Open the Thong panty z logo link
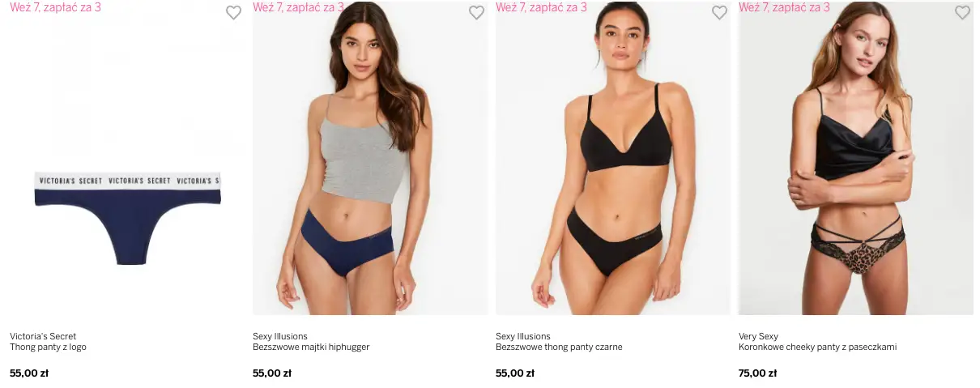The image size is (980, 388). 48,347
